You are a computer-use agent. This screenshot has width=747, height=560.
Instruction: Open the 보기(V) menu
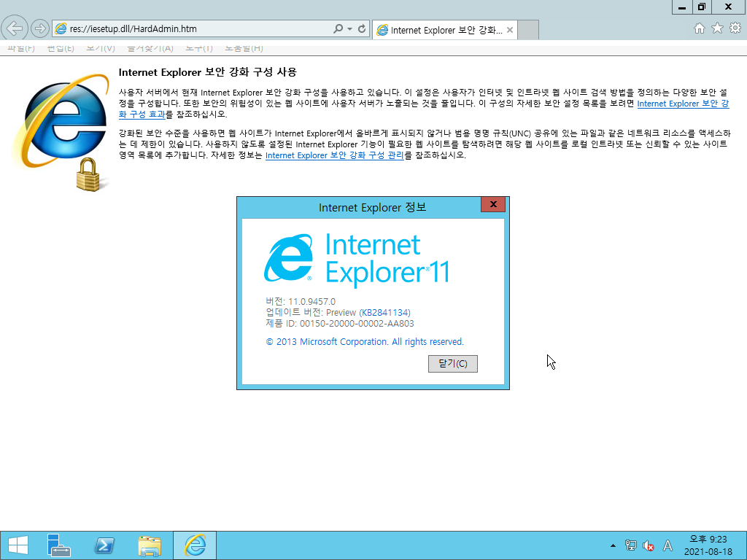tap(101, 48)
